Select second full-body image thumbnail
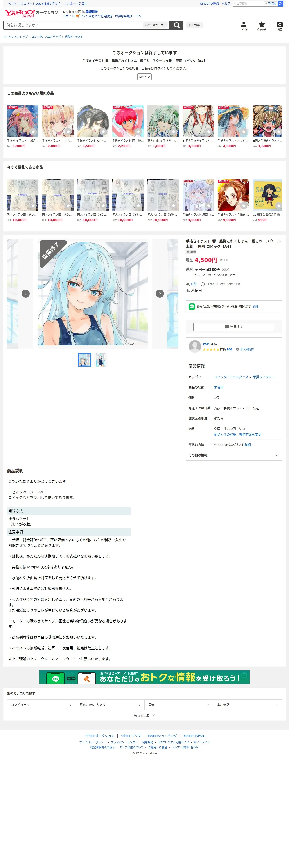Image resolution: width=289 pixels, height=868 pixels. 101,360
